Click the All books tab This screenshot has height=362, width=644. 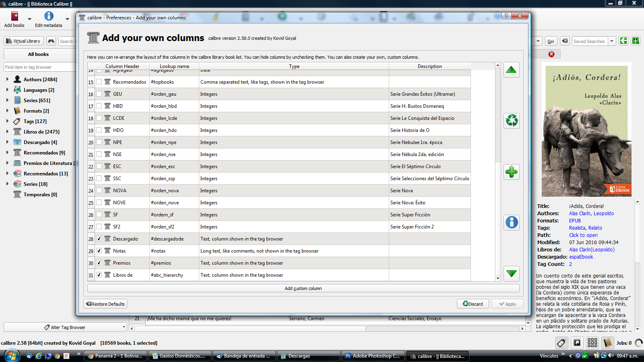point(38,54)
